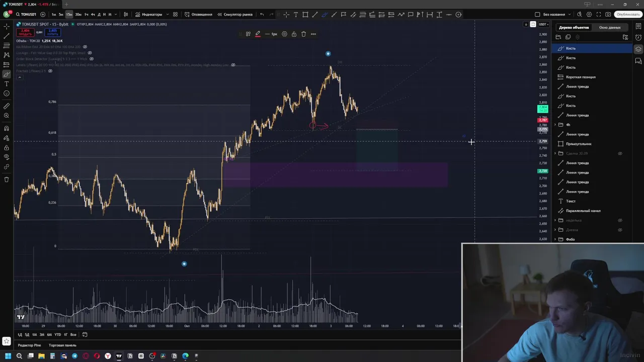The image size is (644, 362).
Task: Select the callout comment tool in top toolbar
Action: tap(411, 15)
